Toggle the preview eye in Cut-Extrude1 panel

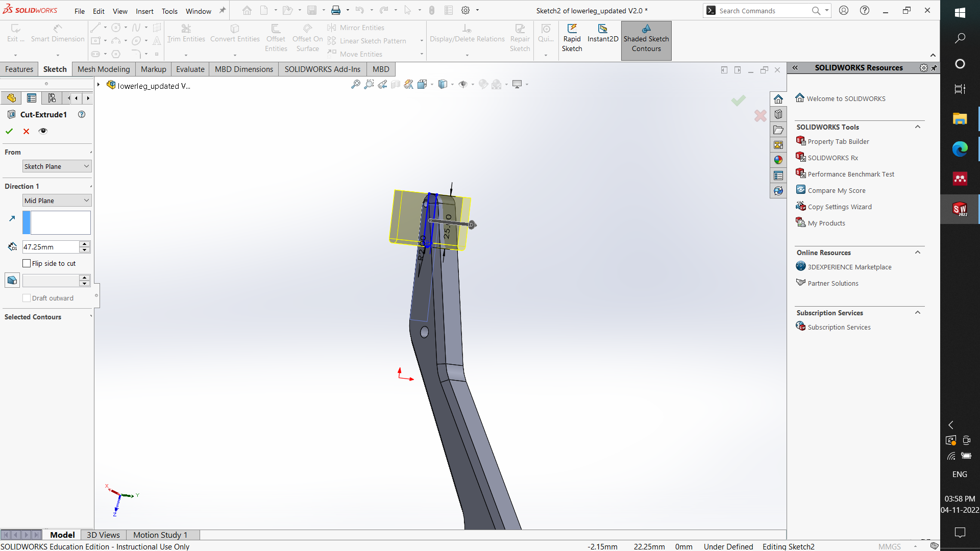[x=43, y=131]
